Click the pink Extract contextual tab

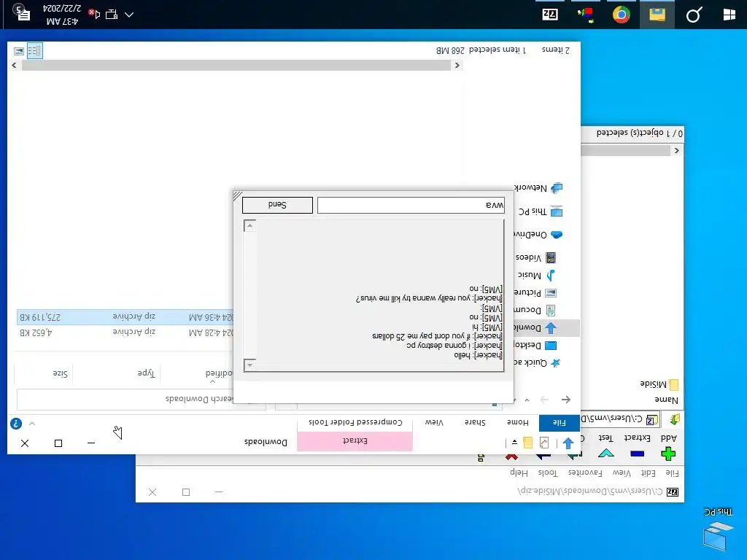point(355,441)
